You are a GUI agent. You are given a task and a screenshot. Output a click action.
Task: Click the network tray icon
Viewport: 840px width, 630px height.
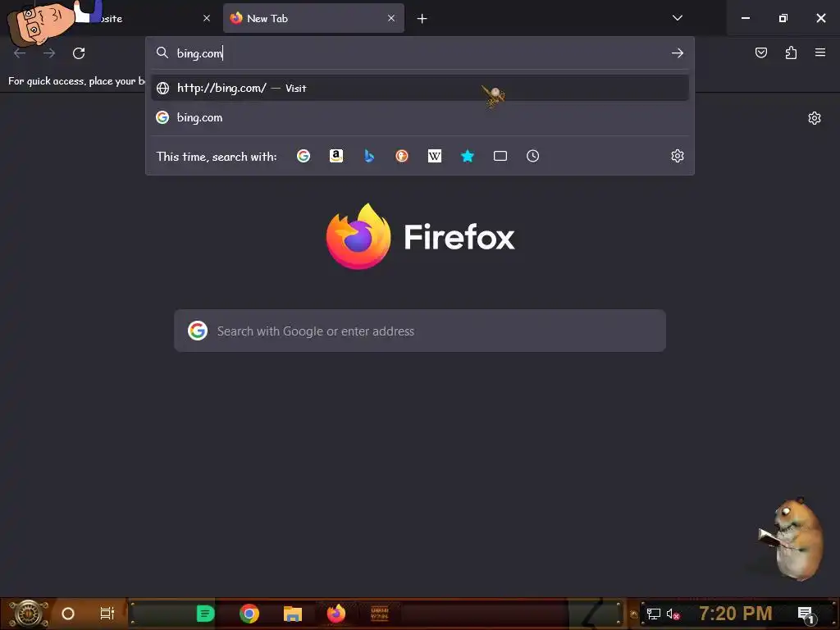[x=653, y=614]
